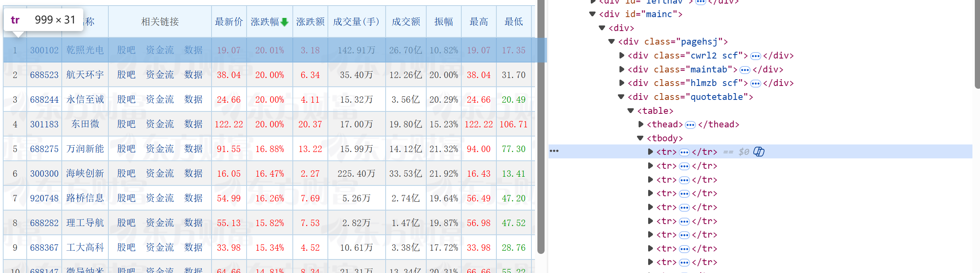This screenshot has width=980, height=273.
Task: Open 资金流 link for 海峡创新
Action: pos(160,174)
